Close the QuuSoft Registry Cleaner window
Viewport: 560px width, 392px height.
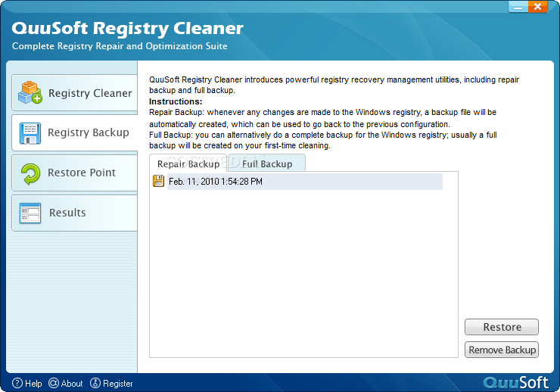(537, 7)
